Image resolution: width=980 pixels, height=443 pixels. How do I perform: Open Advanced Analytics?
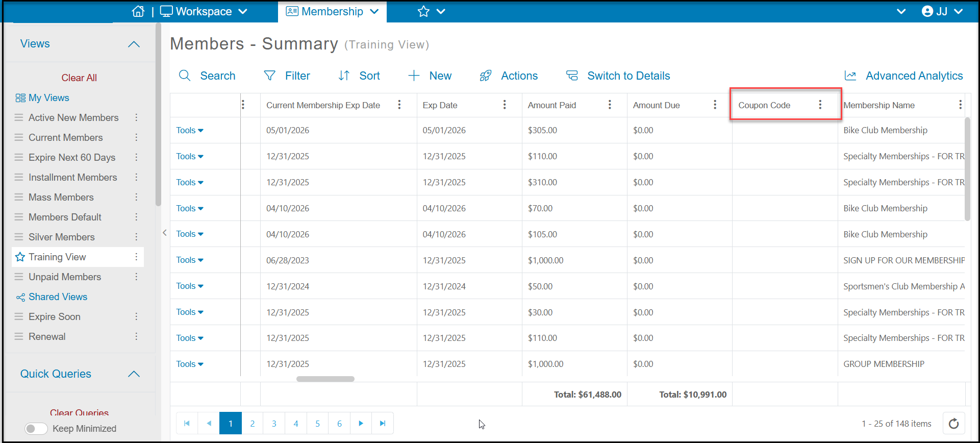pos(903,76)
